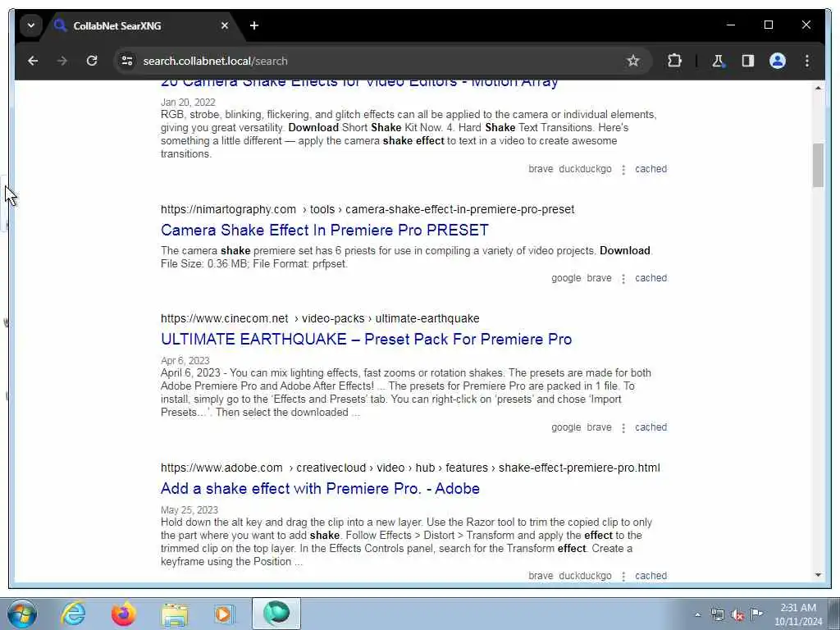Viewport: 840px width, 630px height.
Task: Open a new browser tab
Action: 254,25
